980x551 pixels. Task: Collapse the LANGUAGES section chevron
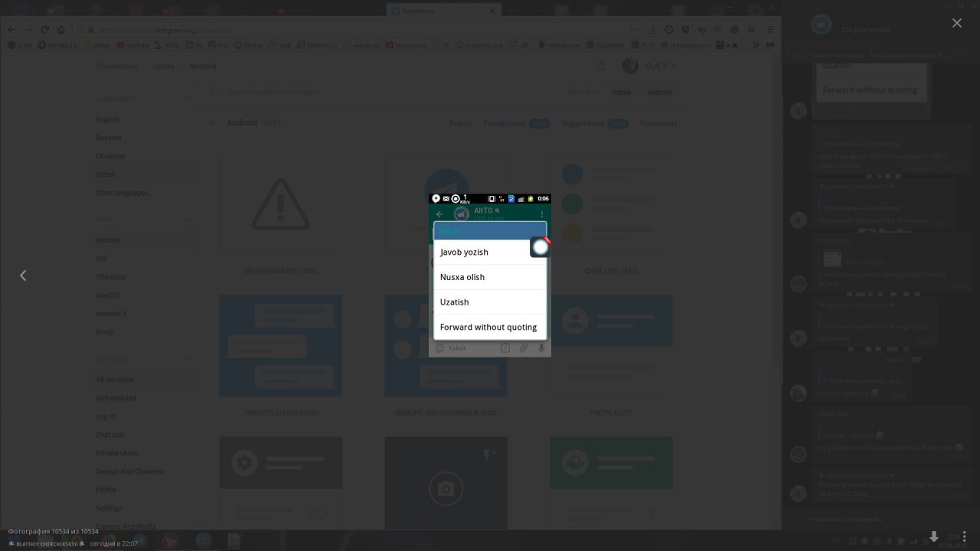pyautogui.click(x=187, y=98)
